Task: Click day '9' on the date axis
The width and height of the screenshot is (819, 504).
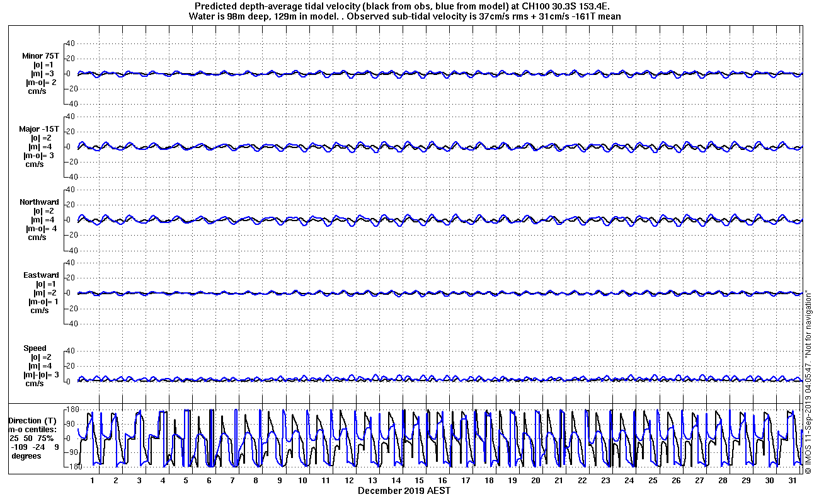Action: [279, 481]
